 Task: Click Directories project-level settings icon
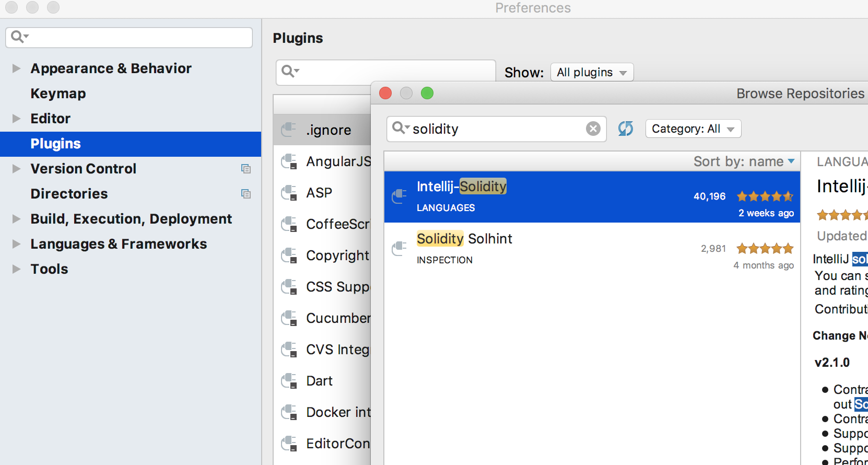[x=246, y=194]
